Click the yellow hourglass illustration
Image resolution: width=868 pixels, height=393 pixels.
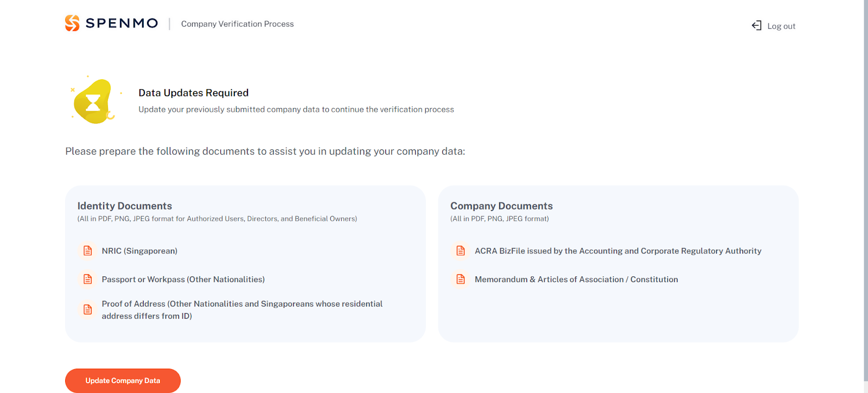coord(94,101)
